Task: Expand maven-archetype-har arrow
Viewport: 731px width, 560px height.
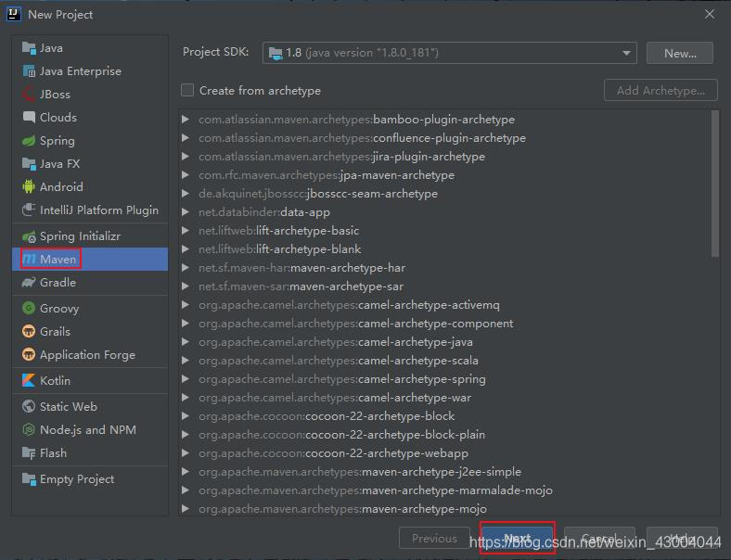Action: 186,268
